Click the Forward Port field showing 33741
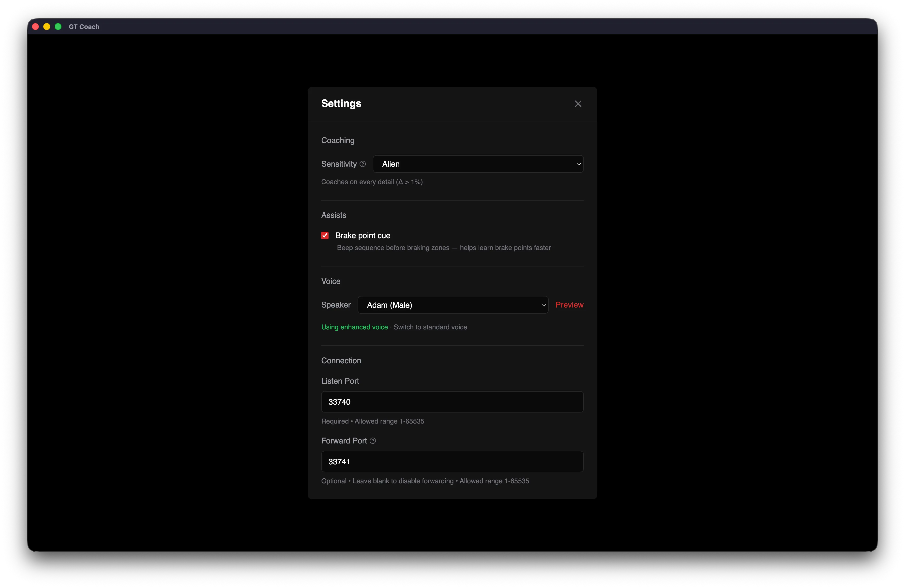 point(452,461)
